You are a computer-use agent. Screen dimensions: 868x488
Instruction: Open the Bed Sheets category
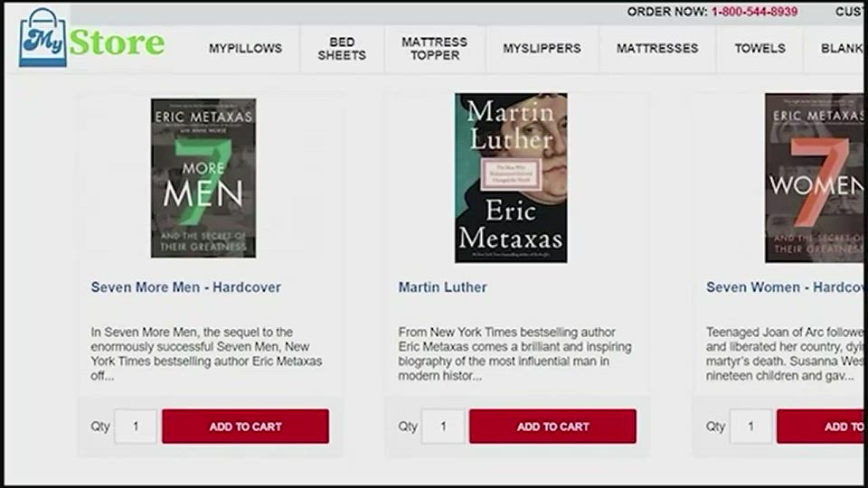click(x=342, y=49)
